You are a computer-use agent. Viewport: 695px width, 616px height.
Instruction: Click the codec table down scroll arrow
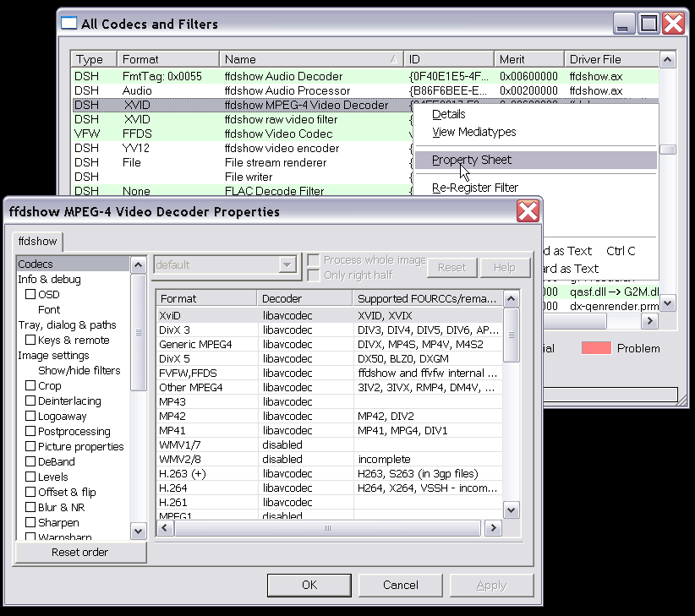[x=511, y=510]
